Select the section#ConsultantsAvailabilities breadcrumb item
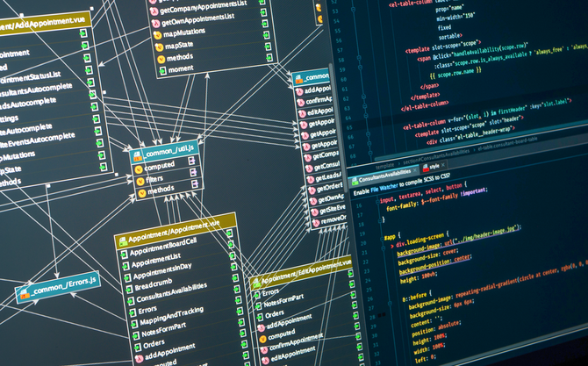 [436, 156]
